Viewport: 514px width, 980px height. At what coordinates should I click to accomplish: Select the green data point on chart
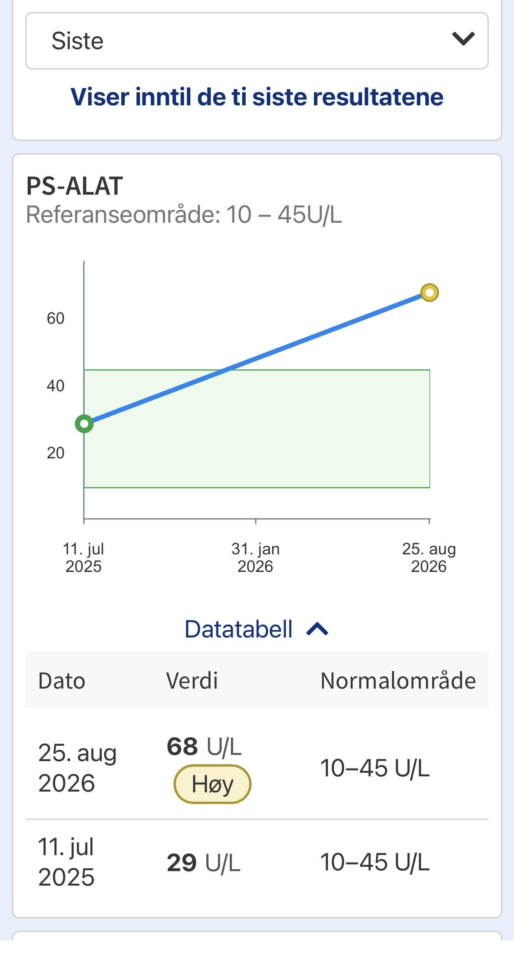pos(84,424)
